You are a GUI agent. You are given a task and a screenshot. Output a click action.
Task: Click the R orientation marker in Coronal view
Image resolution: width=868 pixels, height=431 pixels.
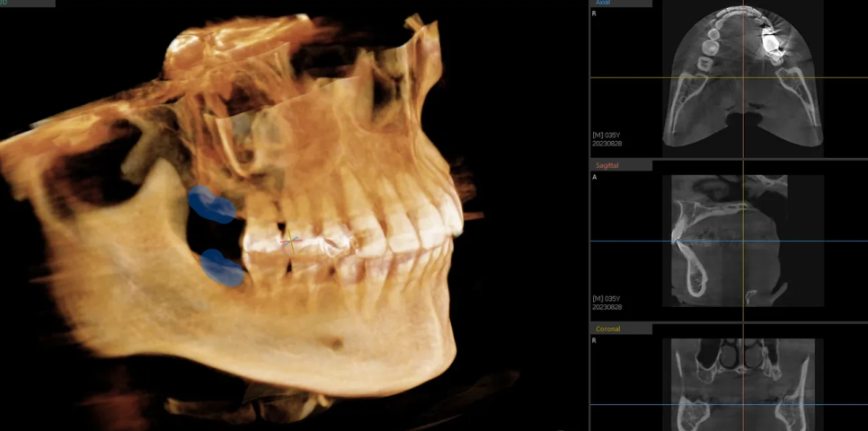pyautogui.click(x=595, y=340)
